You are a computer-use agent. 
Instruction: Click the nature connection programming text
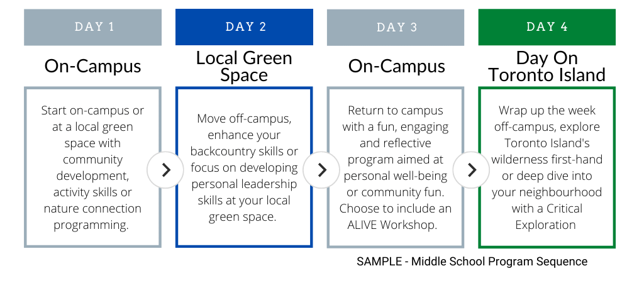(x=92, y=217)
